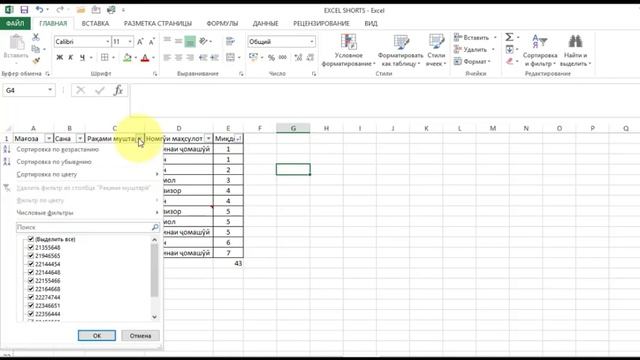Open filter dropdown for Мағоза column
The width and height of the screenshot is (640, 360).
49,139
